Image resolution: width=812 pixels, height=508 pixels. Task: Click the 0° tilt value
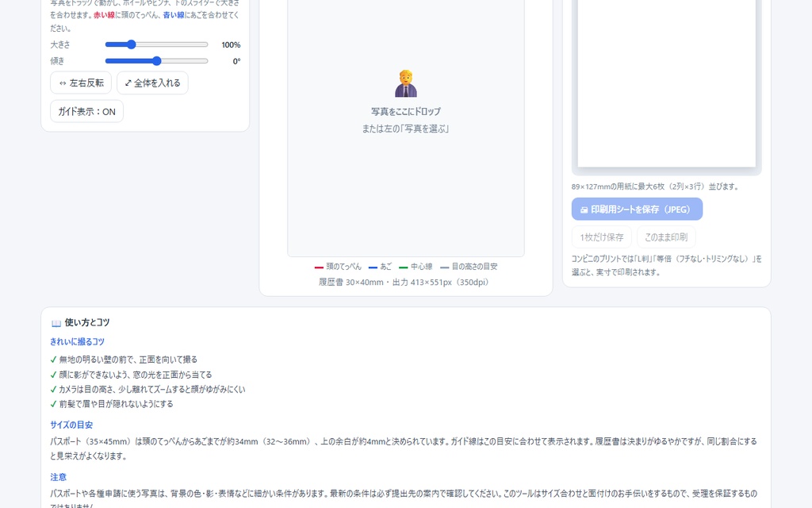click(x=236, y=61)
